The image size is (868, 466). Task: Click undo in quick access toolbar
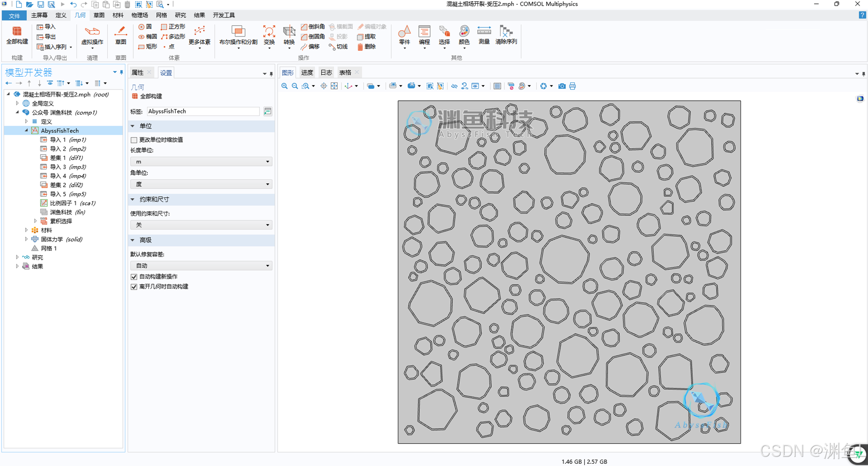pyautogui.click(x=73, y=4)
